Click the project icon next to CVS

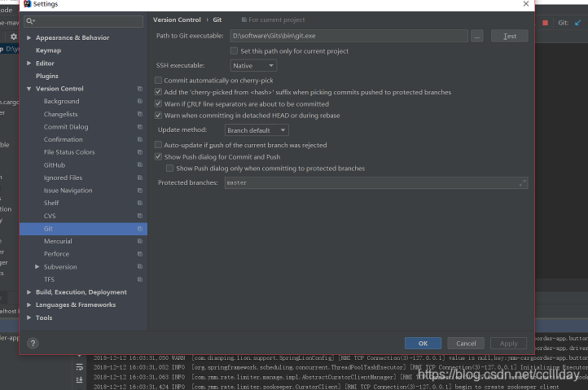140,216
